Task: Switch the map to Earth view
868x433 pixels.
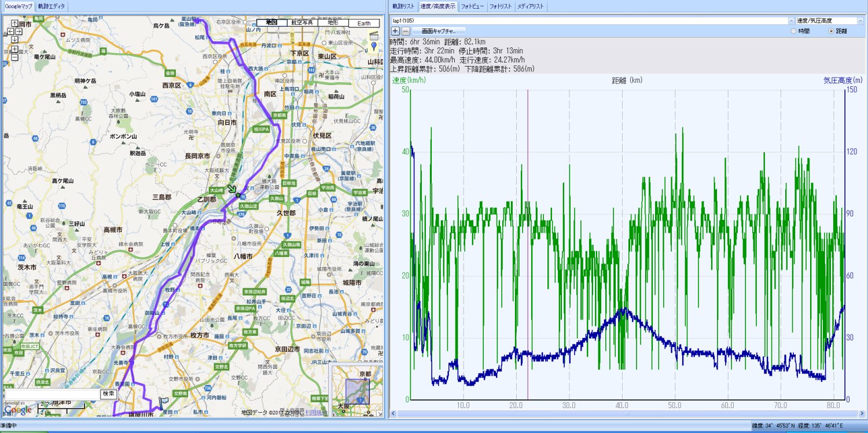Action: tap(364, 23)
